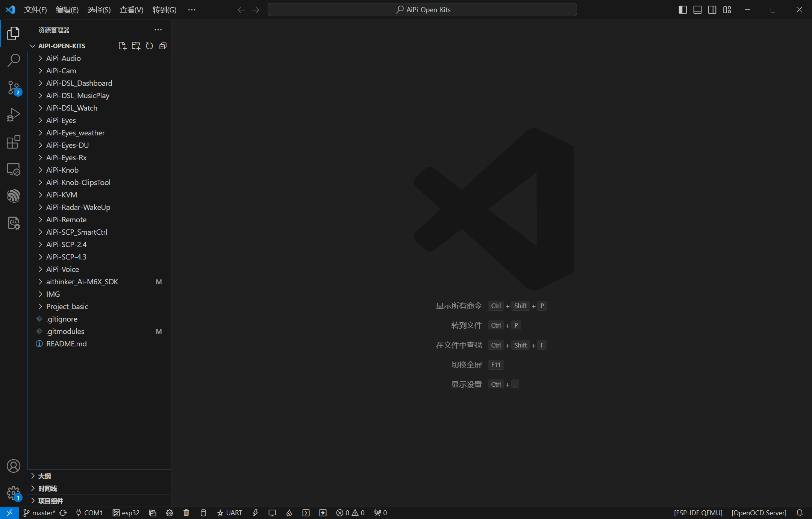Open ESP-IDF current project folder icon
Screen dimensions: 812x519
tap(152, 513)
